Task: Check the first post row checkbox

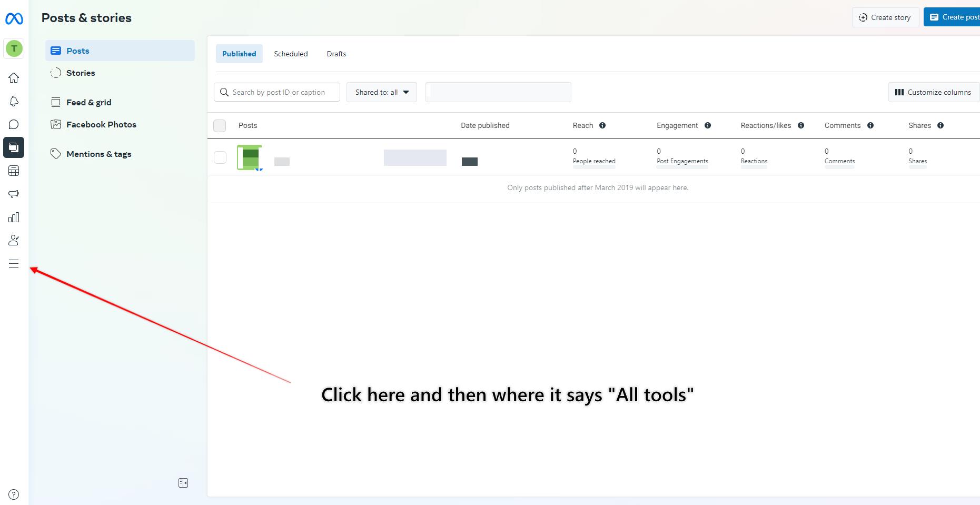Action: click(220, 157)
